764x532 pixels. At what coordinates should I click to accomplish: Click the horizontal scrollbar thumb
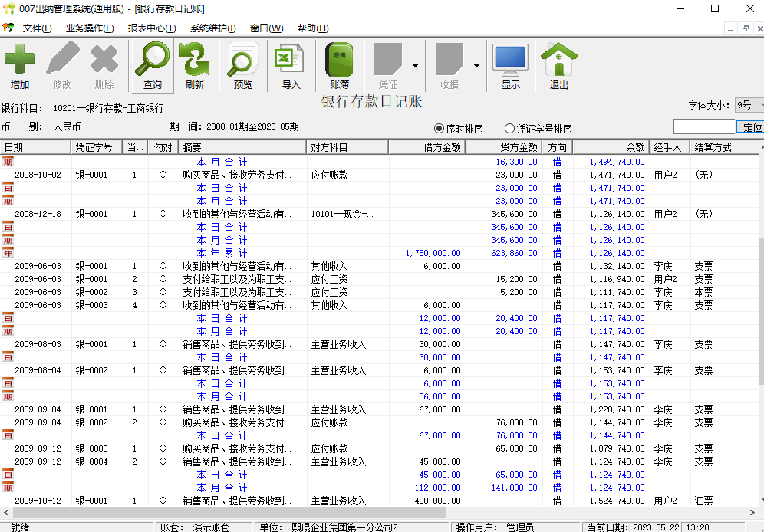coord(229,512)
